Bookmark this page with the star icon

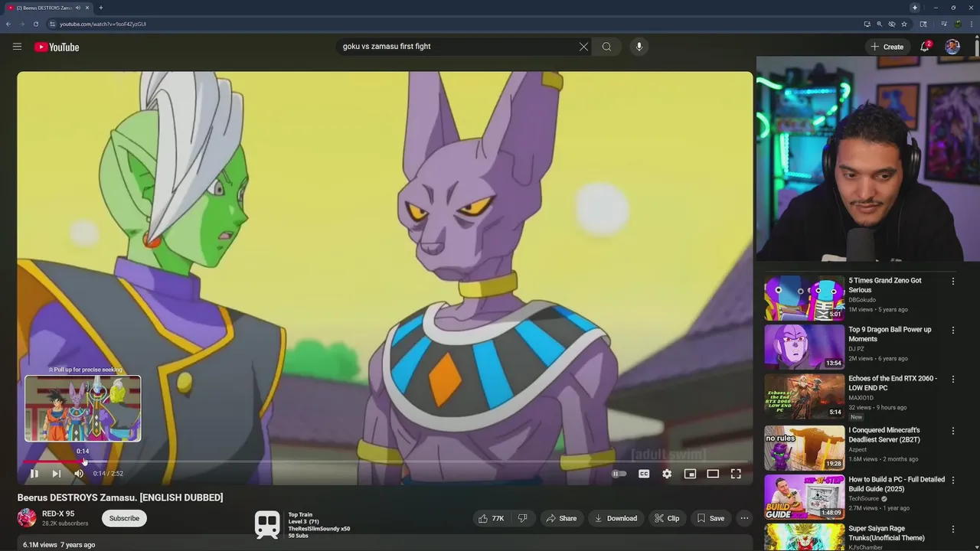[904, 24]
